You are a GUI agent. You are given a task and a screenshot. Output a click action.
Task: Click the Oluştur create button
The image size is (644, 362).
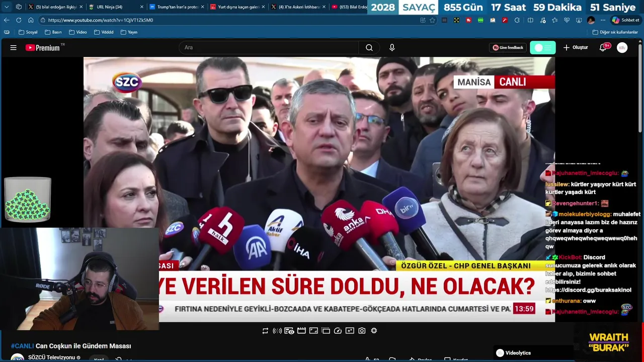tap(576, 48)
